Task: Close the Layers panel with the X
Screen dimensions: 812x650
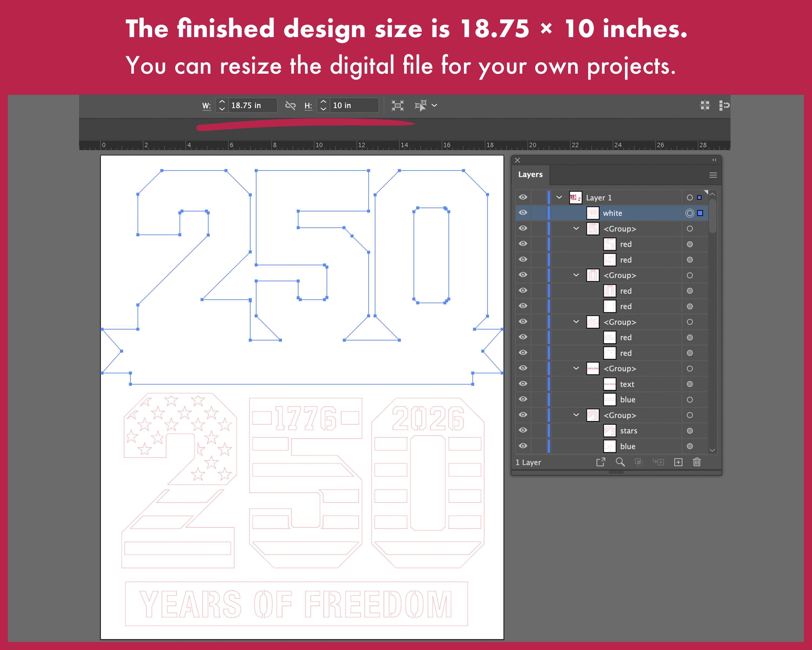Action: coord(518,160)
